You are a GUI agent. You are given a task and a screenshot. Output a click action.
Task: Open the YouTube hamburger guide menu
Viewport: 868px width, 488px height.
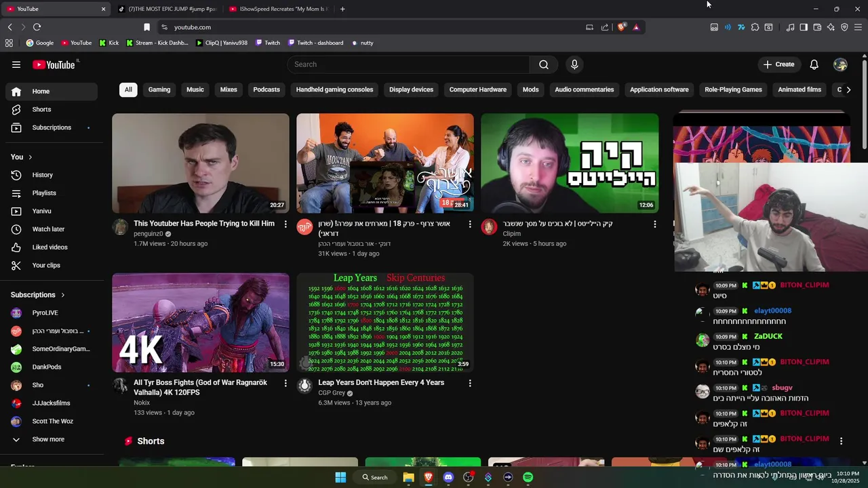point(16,64)
